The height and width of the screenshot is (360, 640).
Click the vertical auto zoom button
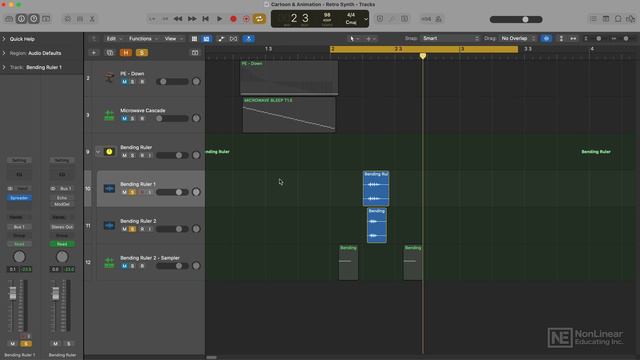[x=561, y=38]
